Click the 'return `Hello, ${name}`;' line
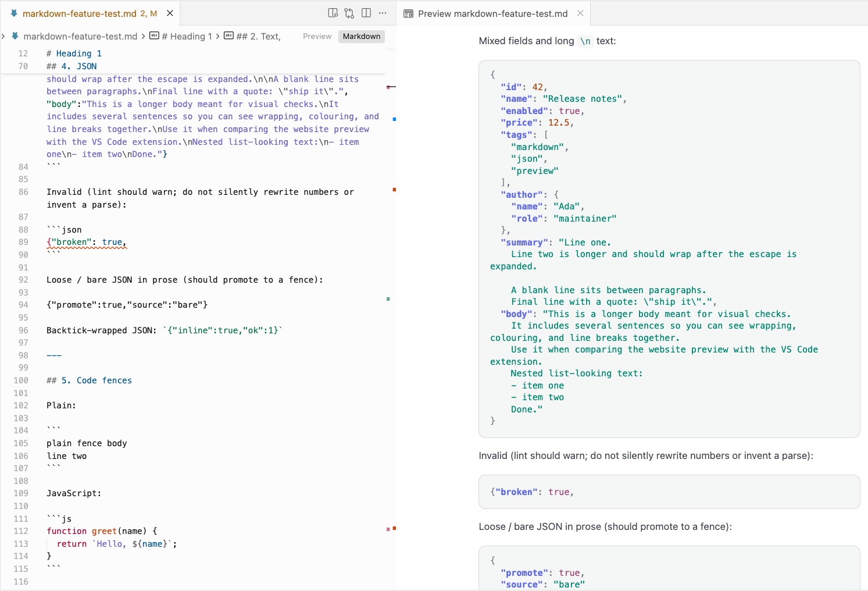The image size is (868, 591). tap(117, 544)
